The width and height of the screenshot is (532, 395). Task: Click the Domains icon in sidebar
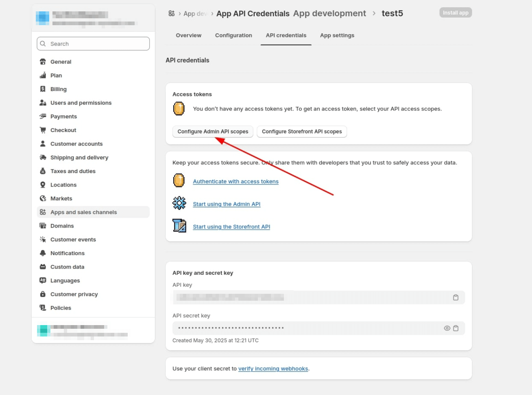tap(43, 226)
